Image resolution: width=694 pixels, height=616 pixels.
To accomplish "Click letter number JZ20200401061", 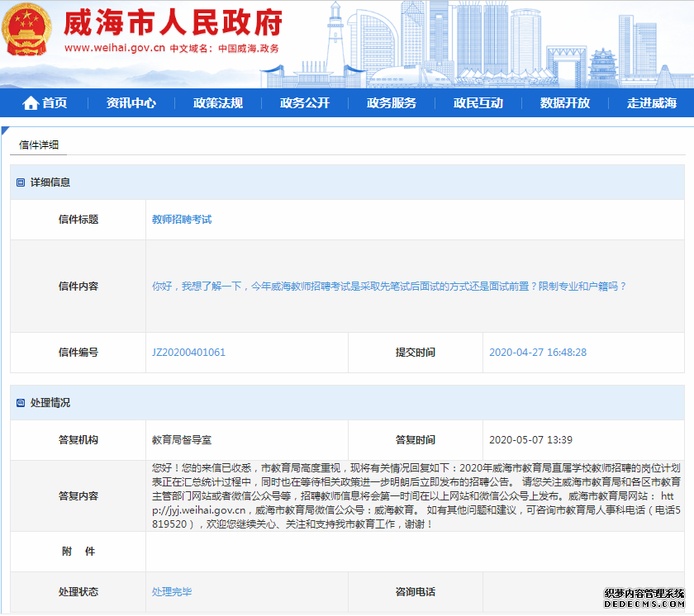I will (188, 353).
